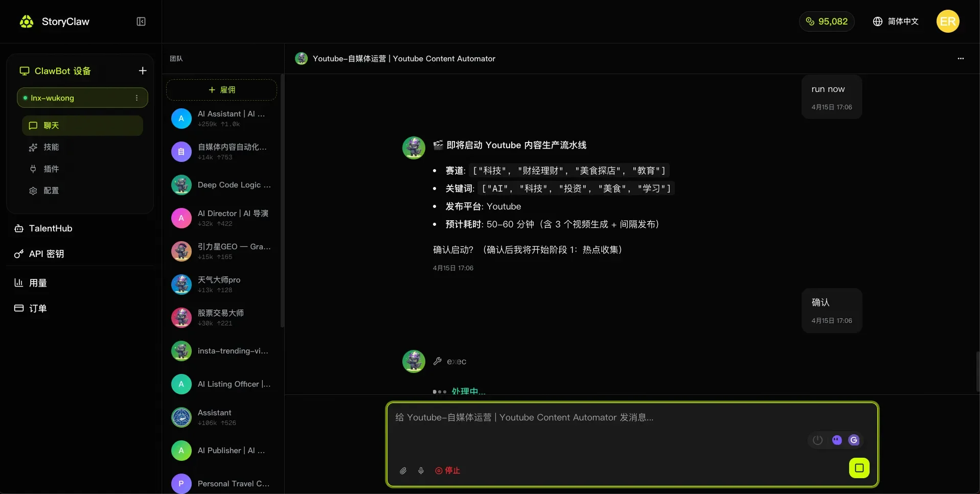Click the 股票交易大师 avatar
This screenshot has width=980, height=494.
coord(181,318)
